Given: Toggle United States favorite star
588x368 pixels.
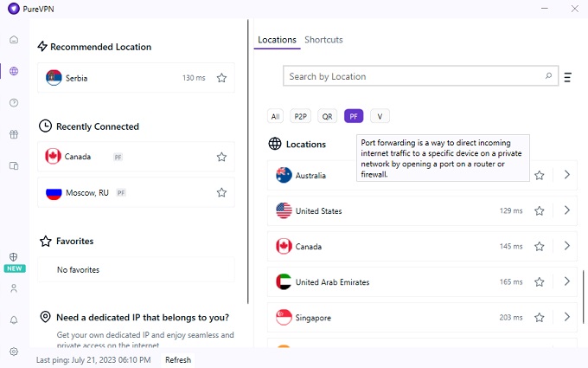Looking at the screenshot, I should (x=540, y=210).
